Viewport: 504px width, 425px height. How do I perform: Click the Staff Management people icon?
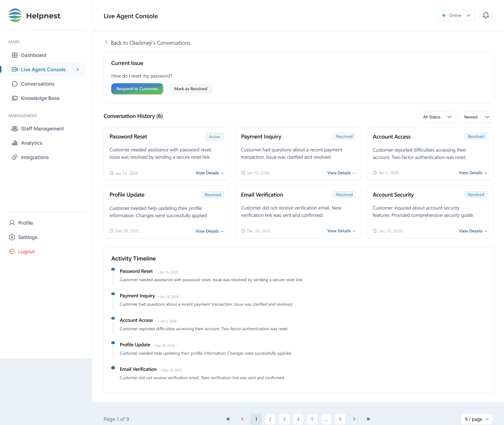click(15, 129)
